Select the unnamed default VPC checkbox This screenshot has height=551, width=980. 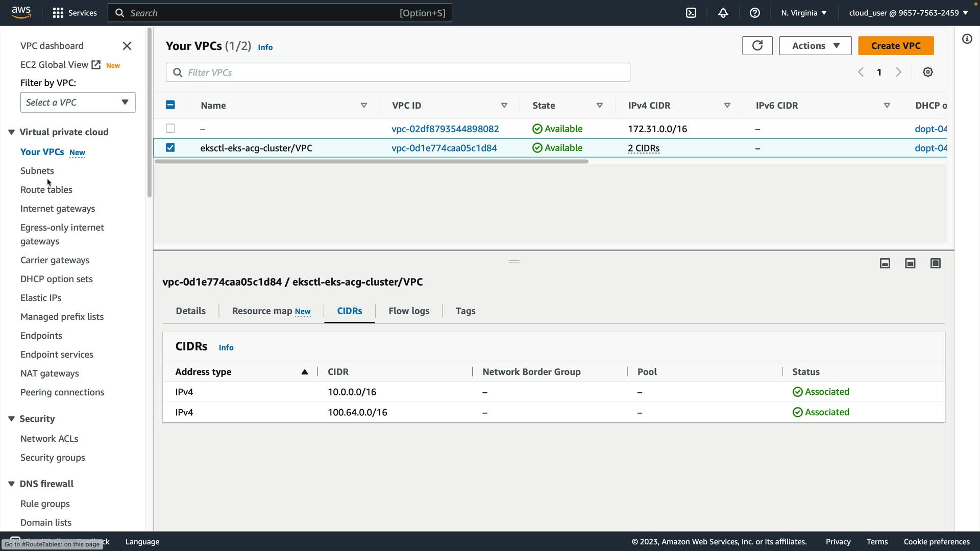click(x=170, y=129)
